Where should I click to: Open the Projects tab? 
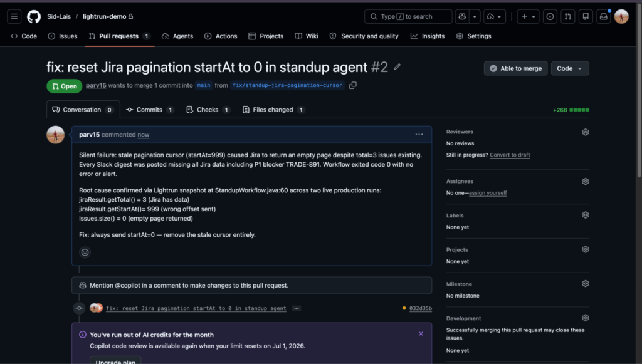point(266,36)
